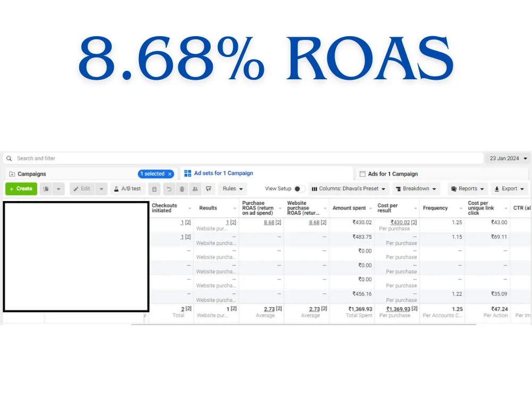Click the Frequency column header
This screenshot has height=399, width=532.
click(435, 208)
